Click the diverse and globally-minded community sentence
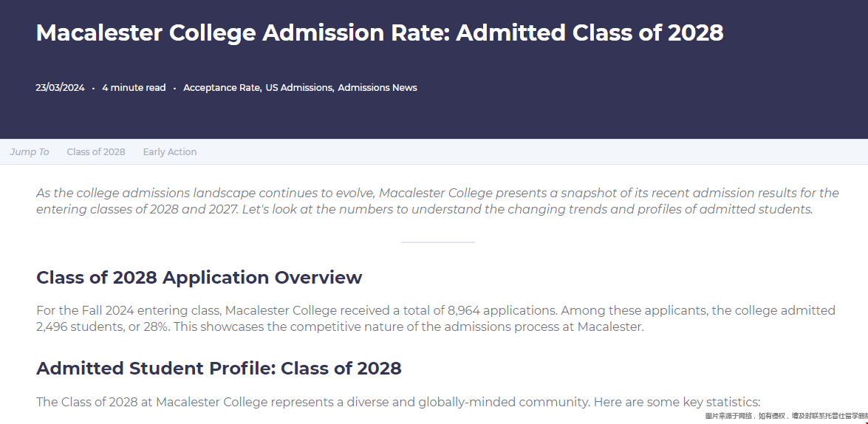This screenshot has width=868, height=424. coord(398,402)
